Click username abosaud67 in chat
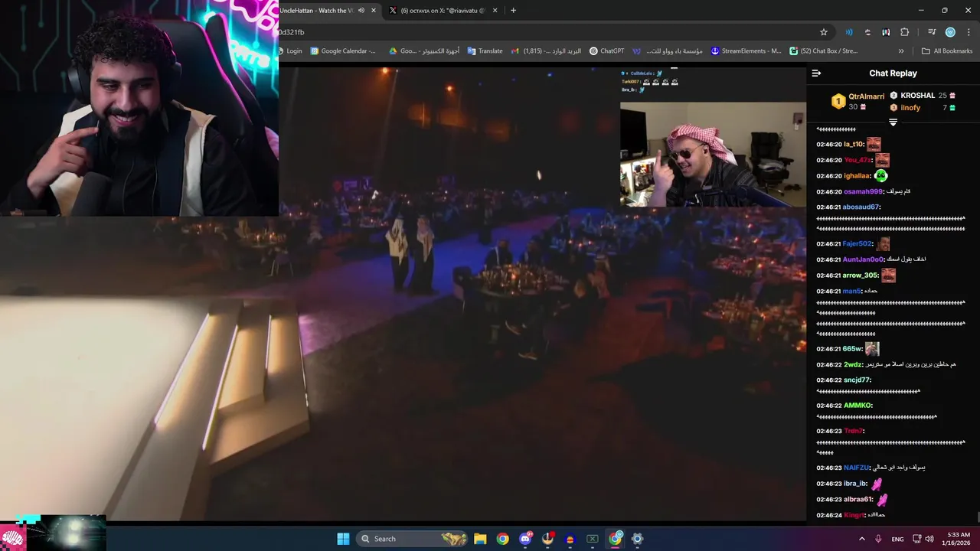Viewport: 980px width, 551px height. 861,207
